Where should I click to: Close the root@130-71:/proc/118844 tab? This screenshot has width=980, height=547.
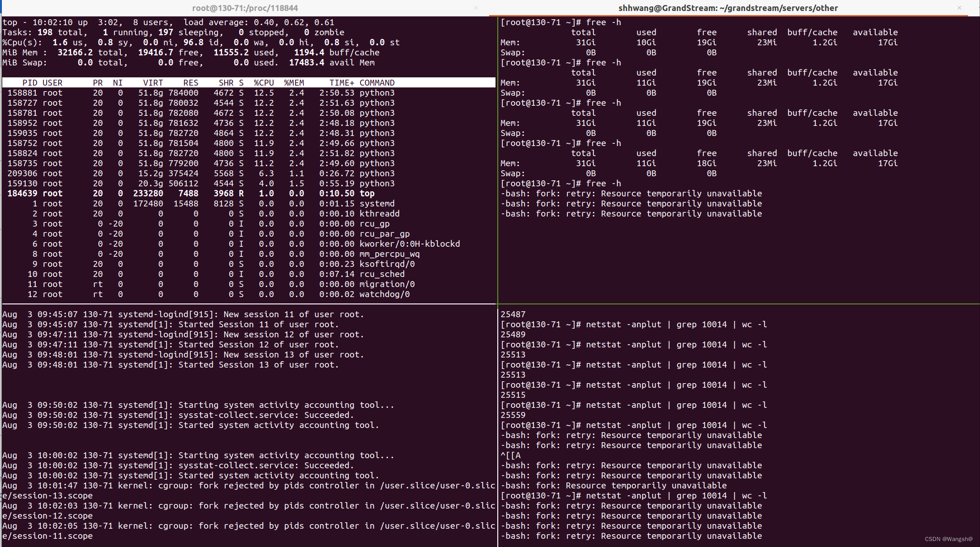[476, 8]
